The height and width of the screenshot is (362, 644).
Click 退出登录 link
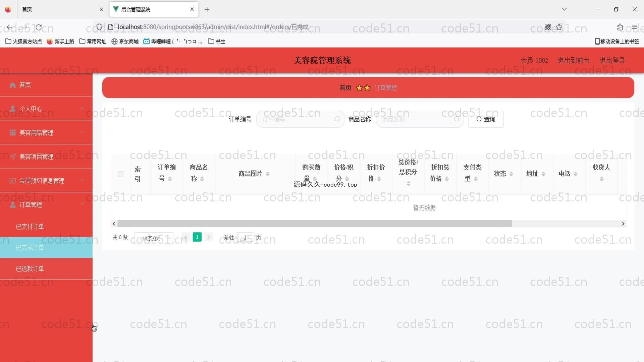pos(612,60)
